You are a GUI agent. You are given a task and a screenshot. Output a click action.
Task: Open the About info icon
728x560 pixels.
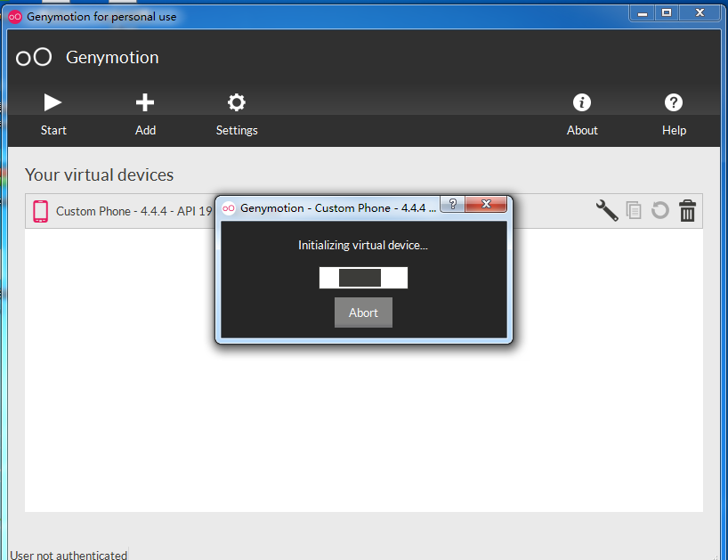(x=582, y=102)
